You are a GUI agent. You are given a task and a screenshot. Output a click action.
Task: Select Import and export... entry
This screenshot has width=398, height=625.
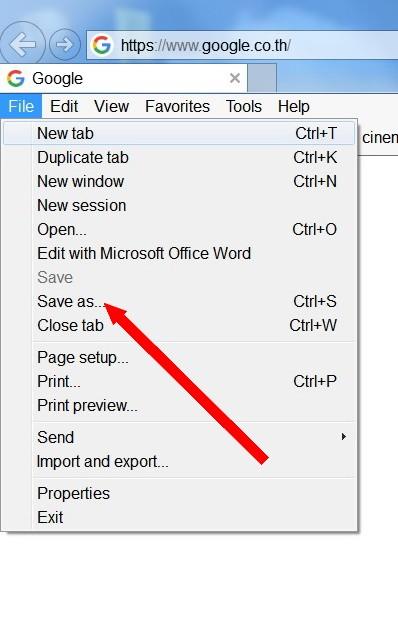coord(179,462)
